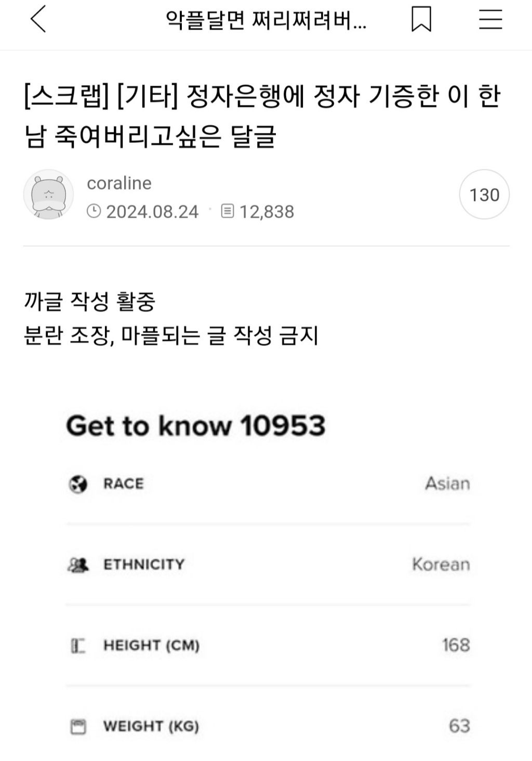Tap the people icon beside ETHNICITY
Screen dimensions: 532x761
coord(78,565)
